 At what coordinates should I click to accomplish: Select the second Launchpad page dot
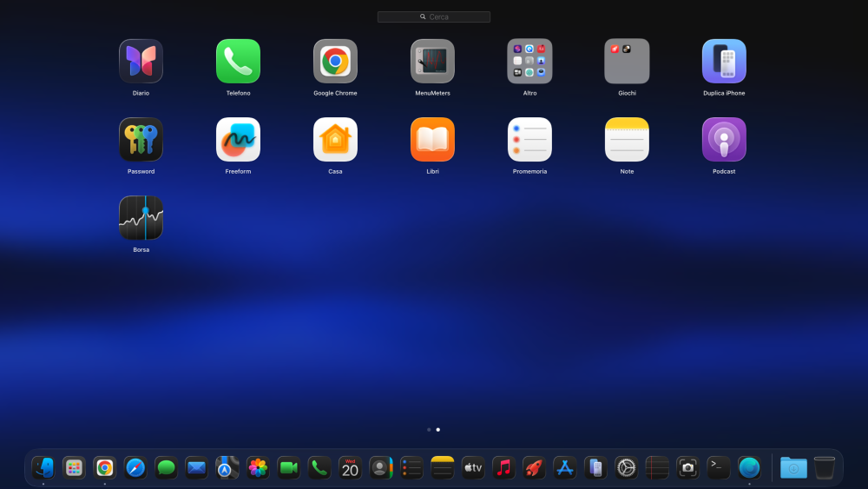click(x=437, y=430)
